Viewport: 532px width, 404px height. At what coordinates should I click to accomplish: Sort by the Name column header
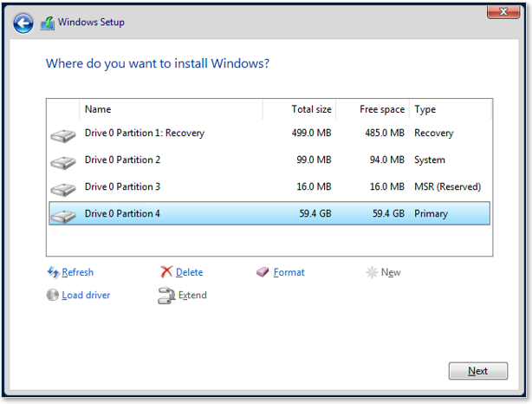[x=171, y=109]
